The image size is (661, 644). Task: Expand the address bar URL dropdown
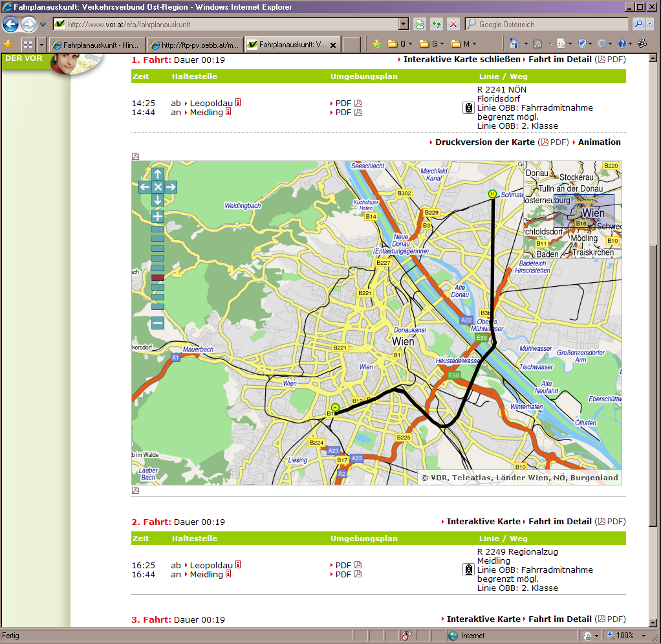(x=404, y=25)
